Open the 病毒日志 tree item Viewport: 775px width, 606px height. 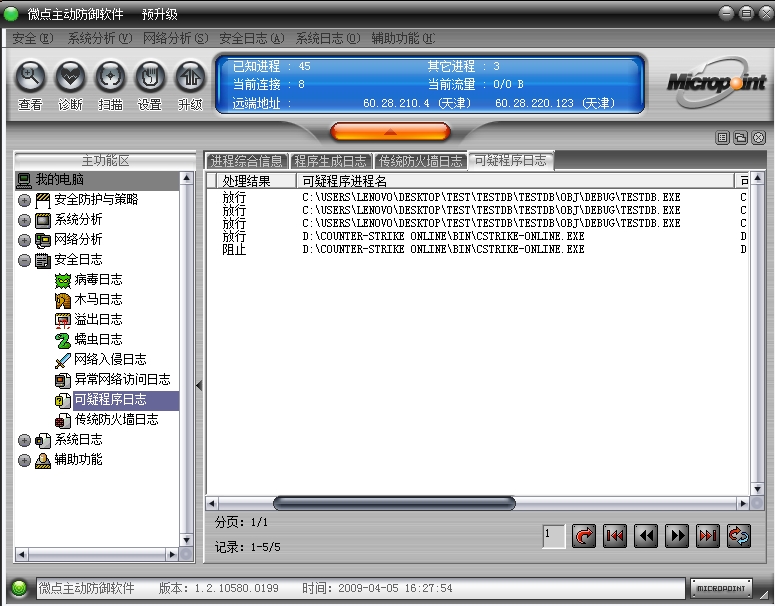[98, 280]
